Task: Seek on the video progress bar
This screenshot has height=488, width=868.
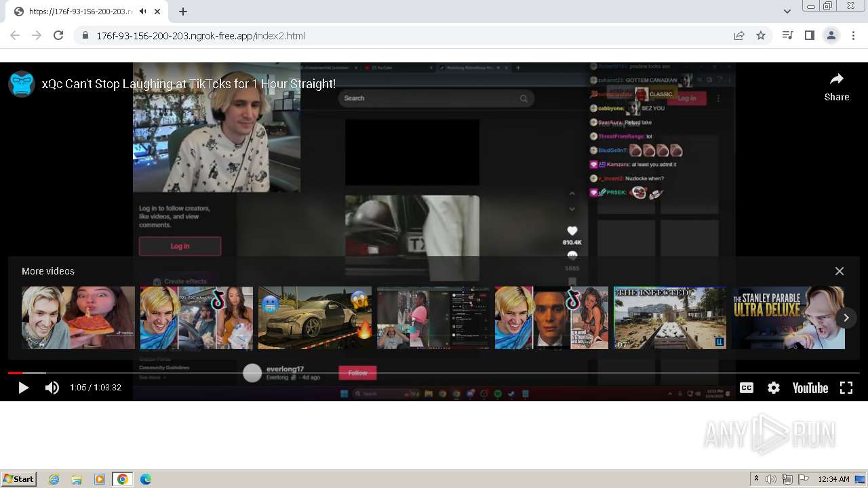Action: (434, 373)
